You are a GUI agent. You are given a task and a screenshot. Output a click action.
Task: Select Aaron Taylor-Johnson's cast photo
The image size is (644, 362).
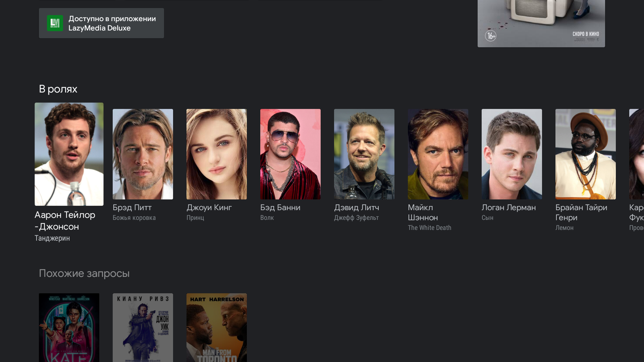tap(69, 154)
